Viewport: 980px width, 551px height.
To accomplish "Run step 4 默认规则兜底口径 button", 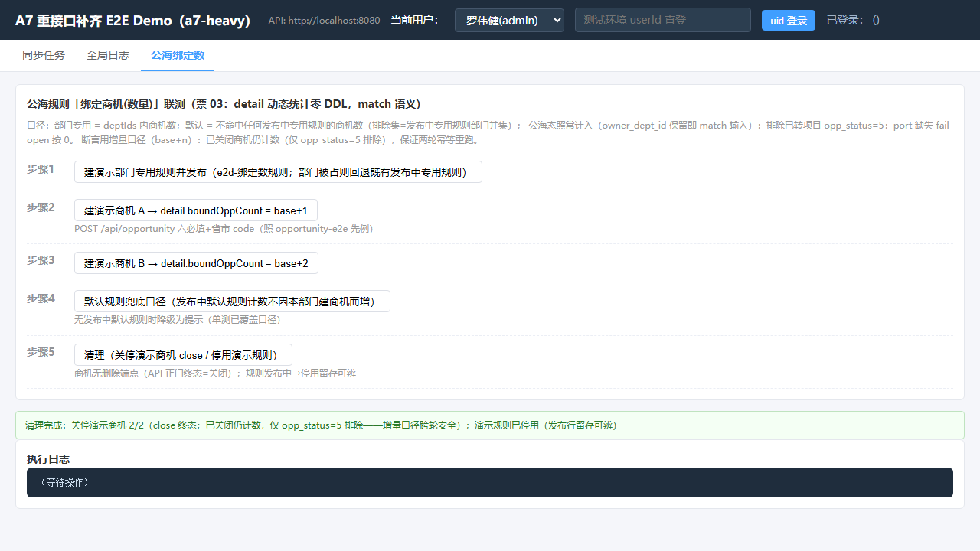I will pos(232,302).
